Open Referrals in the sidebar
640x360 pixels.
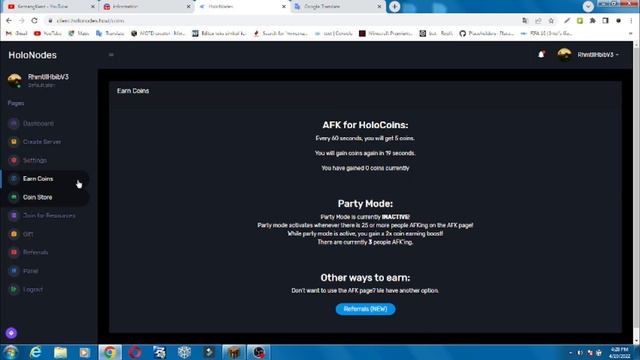pos(36,253)
